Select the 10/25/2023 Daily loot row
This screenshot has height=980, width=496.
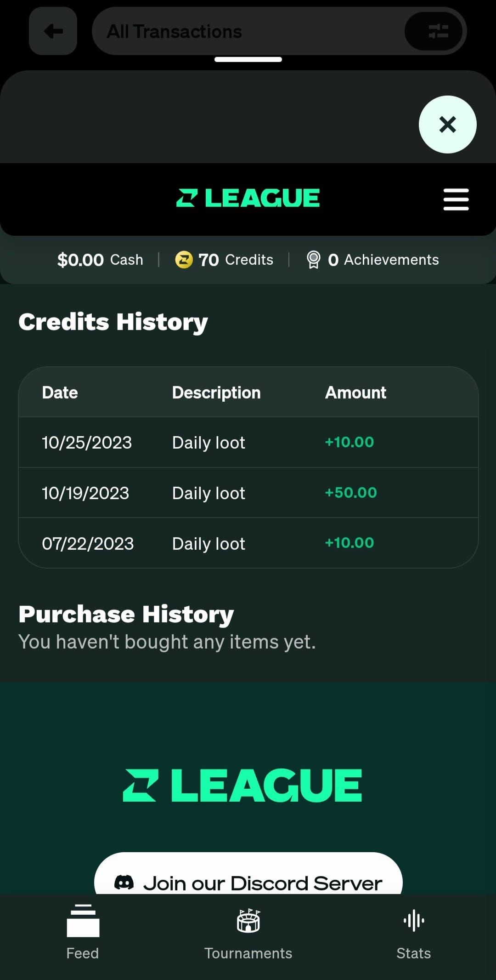[x=248, y=442]
